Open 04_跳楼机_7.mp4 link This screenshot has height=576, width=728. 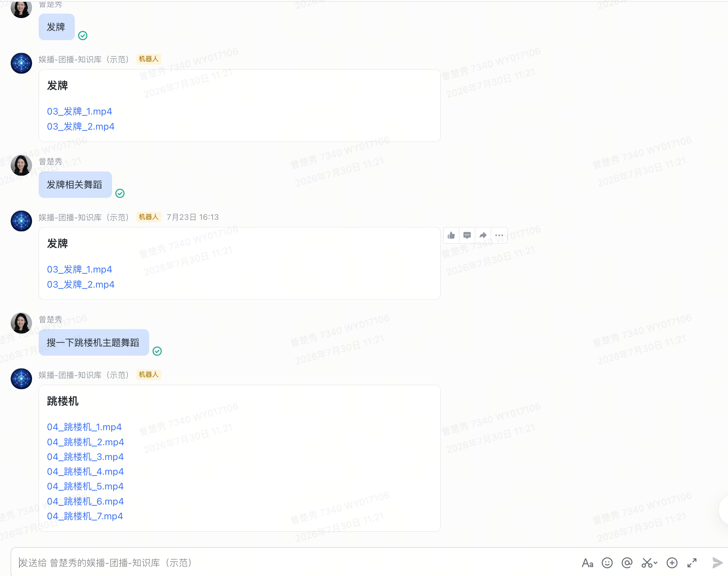(x=85, y=516)
